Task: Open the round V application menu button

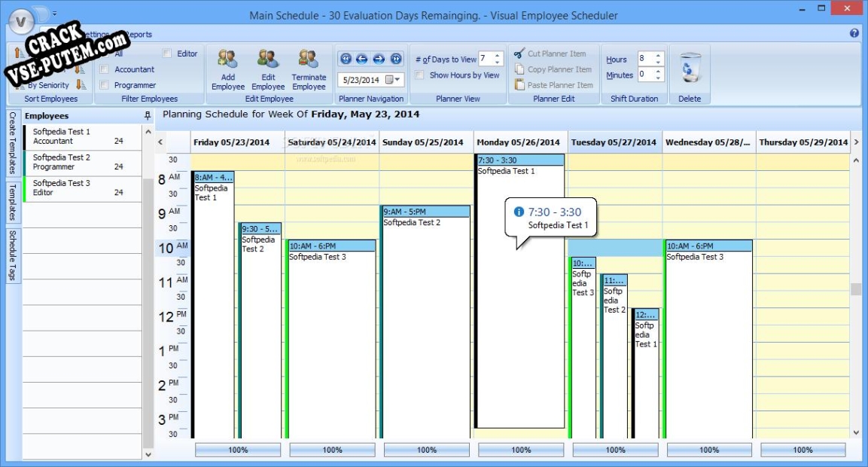Action: tap(21, 22)
